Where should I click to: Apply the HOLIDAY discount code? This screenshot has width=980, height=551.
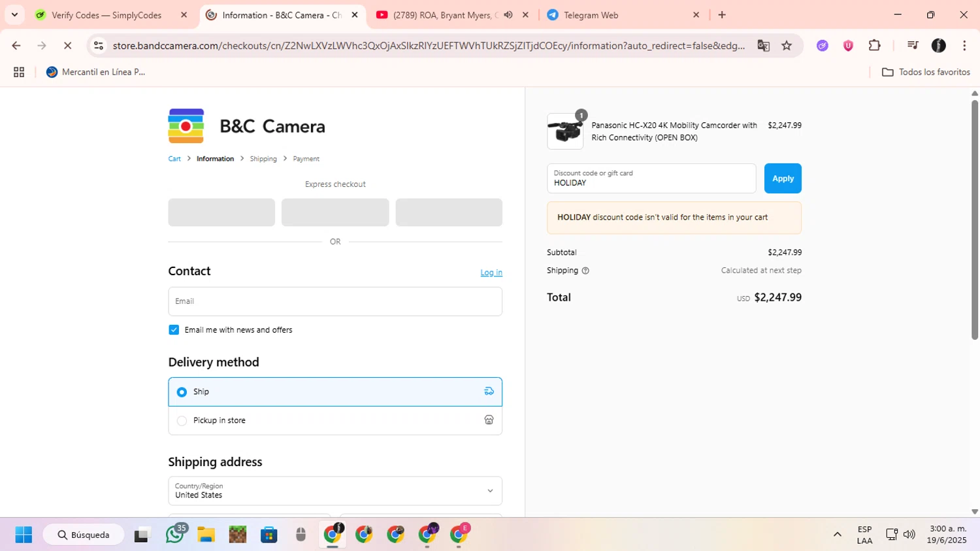click(783, 178)
